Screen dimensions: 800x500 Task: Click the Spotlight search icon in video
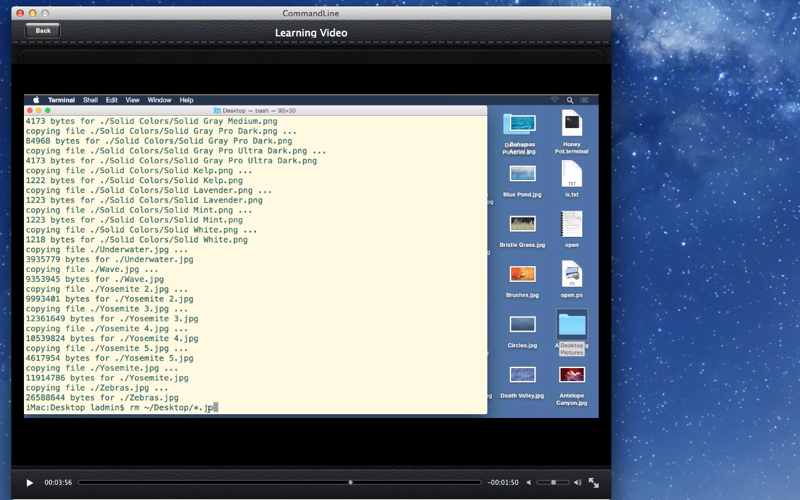[x=570, y=100]
